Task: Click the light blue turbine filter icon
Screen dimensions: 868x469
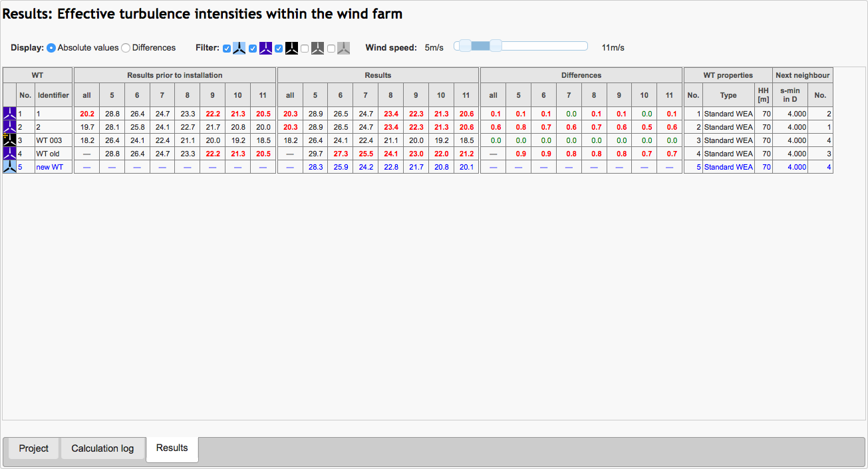Action: (x=239, y=48)
